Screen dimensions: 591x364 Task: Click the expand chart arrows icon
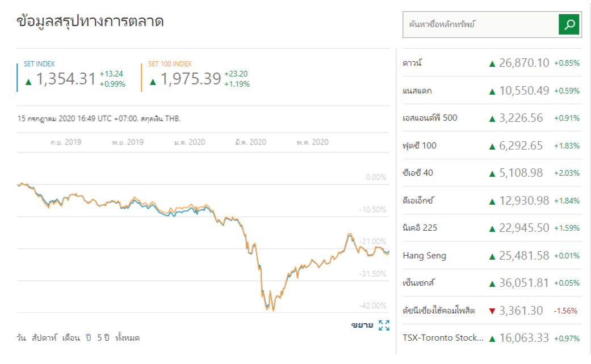tap(384, 325)
